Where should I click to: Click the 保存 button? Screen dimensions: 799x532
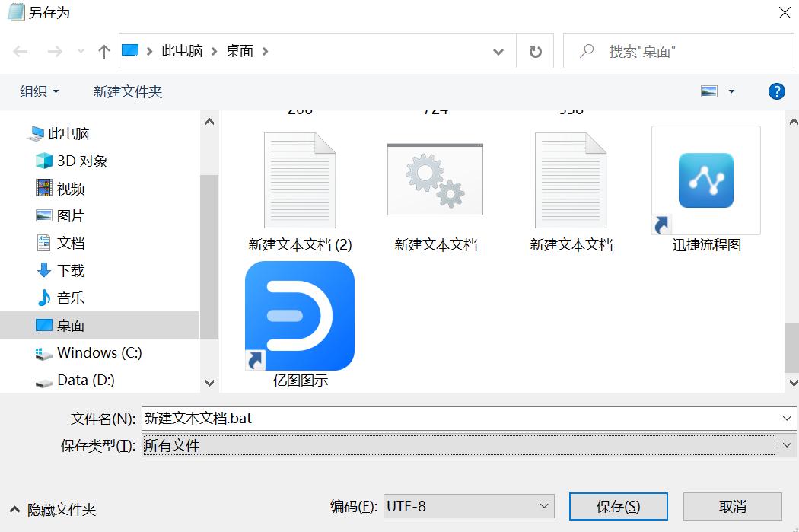point(618,505)
